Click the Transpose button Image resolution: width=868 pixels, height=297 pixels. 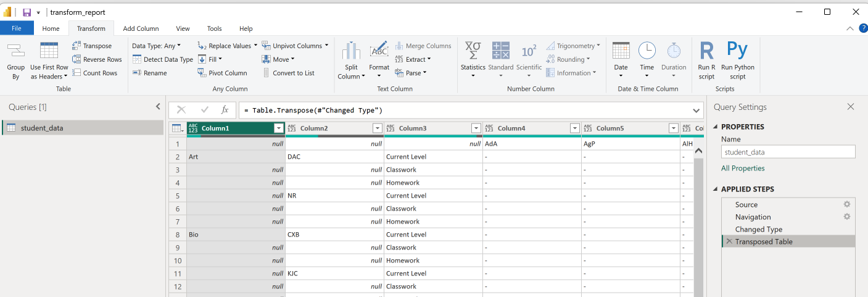coord(92,46)
